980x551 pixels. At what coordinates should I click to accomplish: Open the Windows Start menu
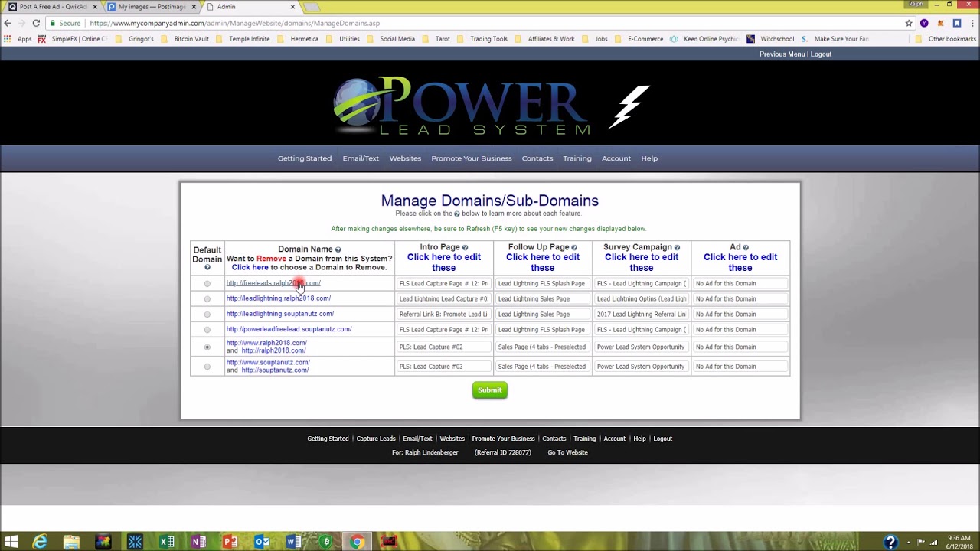11,542
